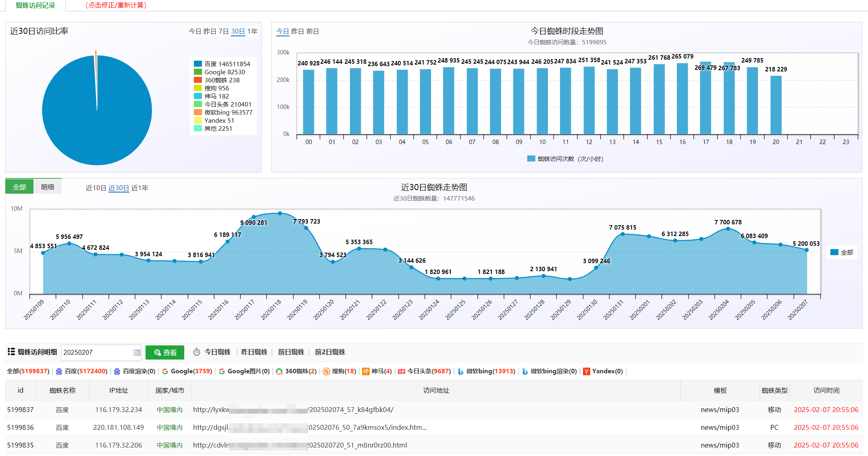The image size is (868, 456).
Task: Toggle 全部 legend of 30-day chart
Action: [842, 252]
